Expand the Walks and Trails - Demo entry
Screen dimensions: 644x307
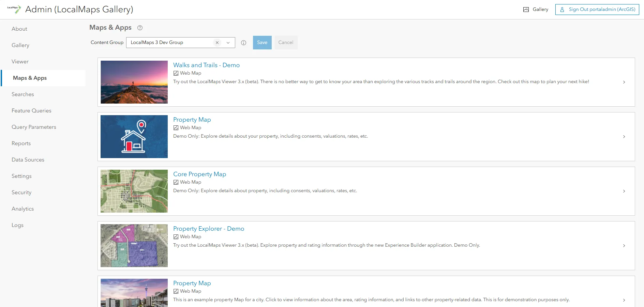click(624, 82)
